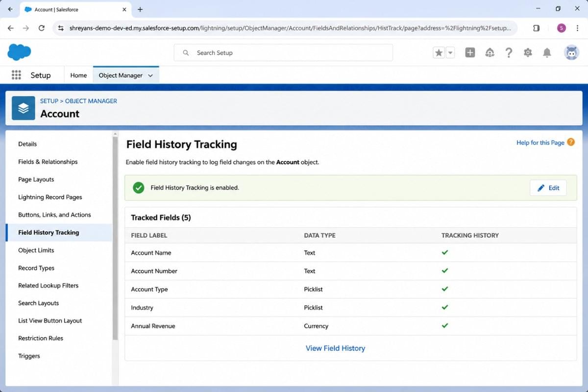The width and height of the screenshot is (588, 392).
Task: Close the Account | Salesforce tab
Action: tap(124, 9)
